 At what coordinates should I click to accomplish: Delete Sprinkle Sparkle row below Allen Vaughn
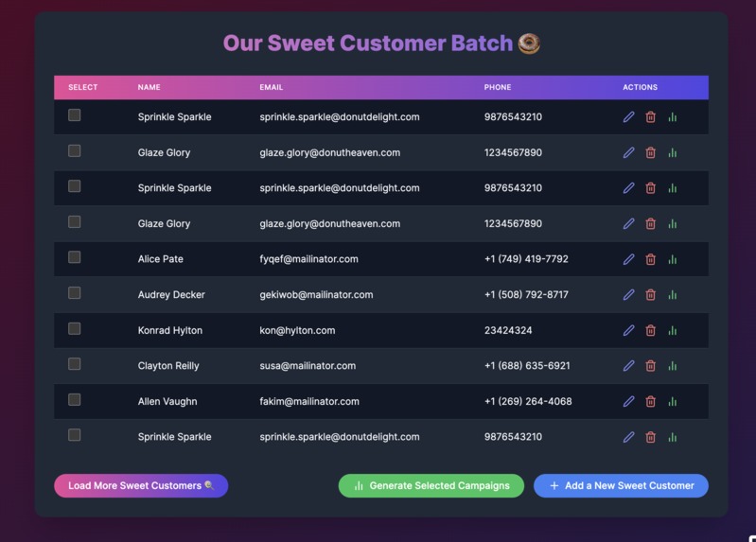pyautogui.click(x=650, y=437)
